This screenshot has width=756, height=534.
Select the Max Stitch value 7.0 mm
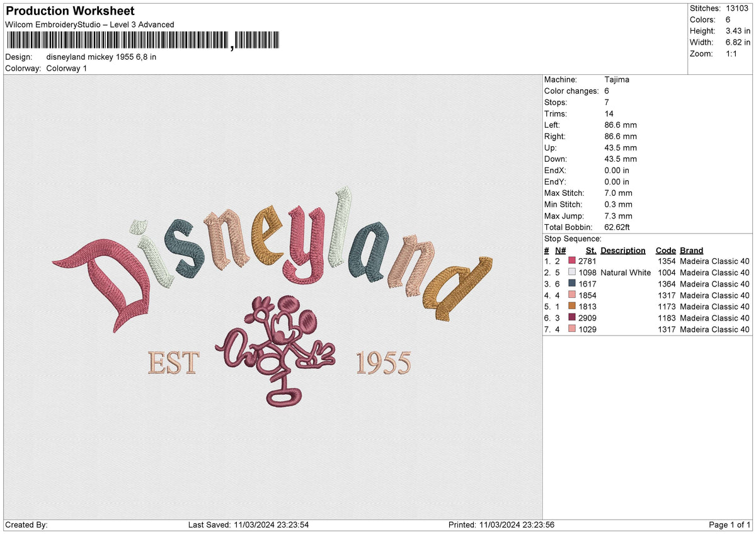click(618, 193)
